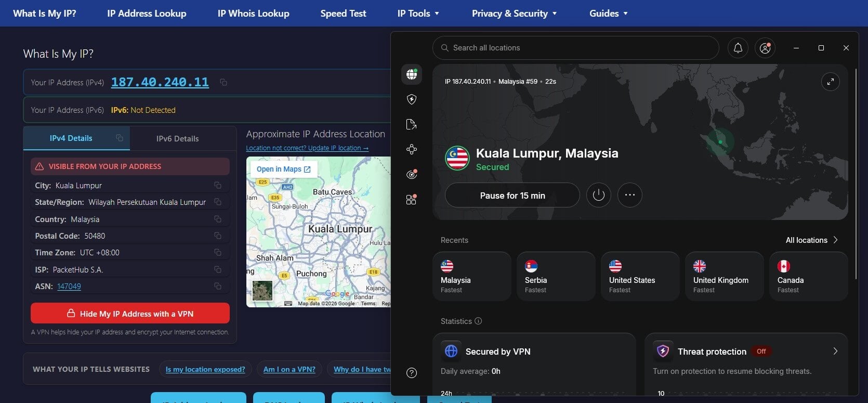The image size is (868, 403).
Task: Open the Meshnet sidebar icon
Action: pyautogui.click(x=412, y=149)
